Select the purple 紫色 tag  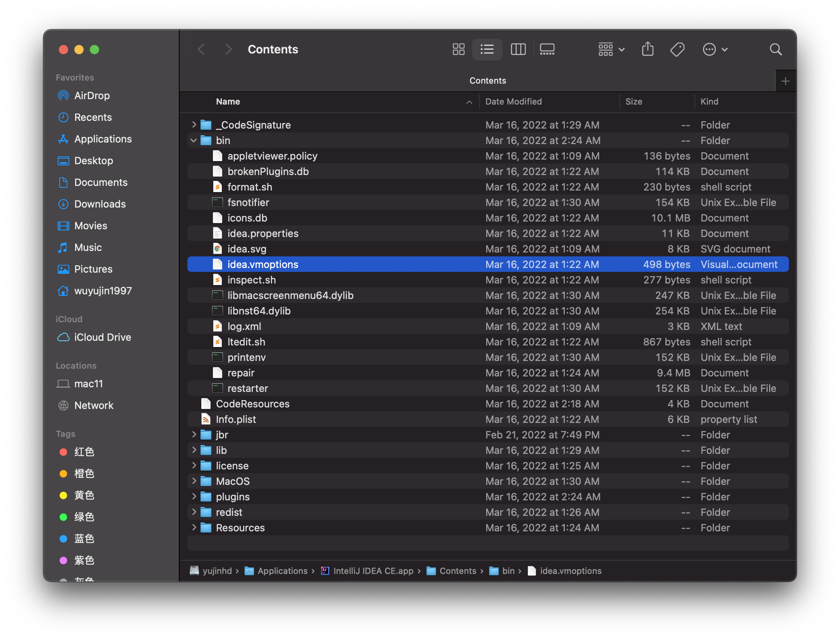point(84,560)
